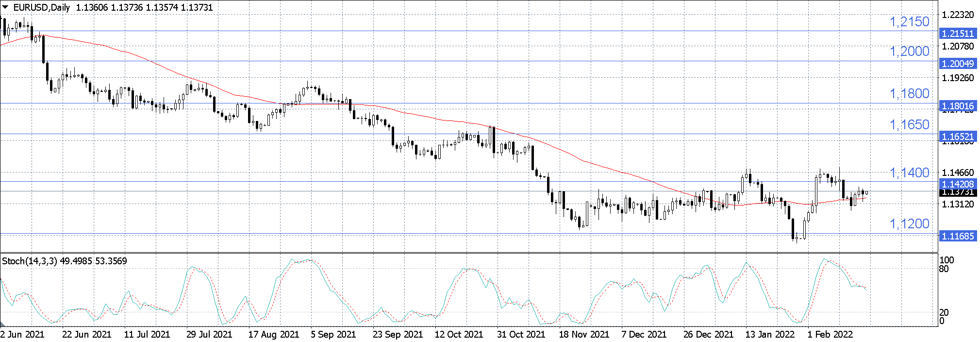The height and width of the screenshot is (342, 980).
Task: Click the Stoch(14,3,3) indicator label
Action: click(x=30, y=261)
